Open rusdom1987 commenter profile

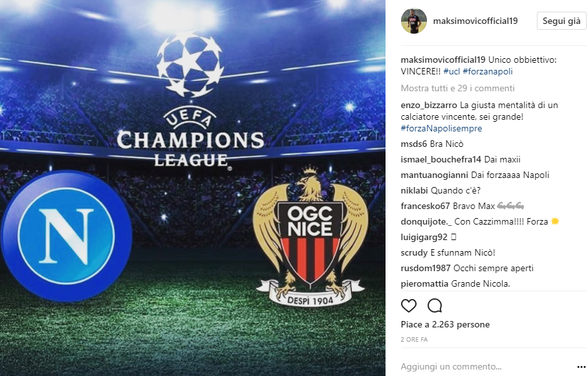[x=426, y=269]
